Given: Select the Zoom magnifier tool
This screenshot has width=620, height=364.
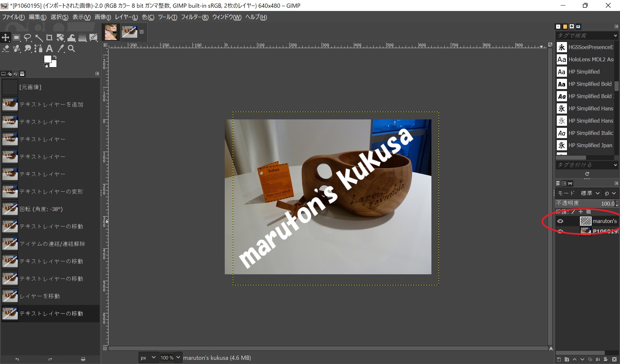Looking at the screenshot, I should point(71,49).
